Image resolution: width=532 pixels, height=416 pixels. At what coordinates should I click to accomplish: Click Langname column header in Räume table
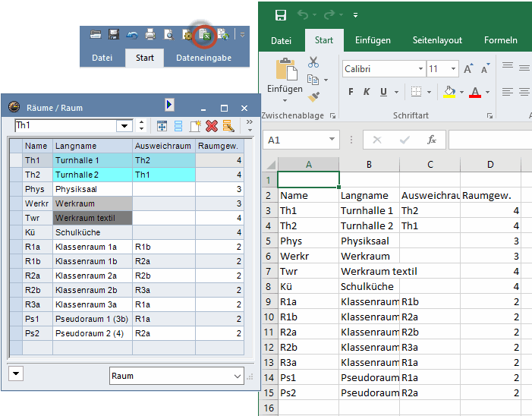click(x=93, y=146)
